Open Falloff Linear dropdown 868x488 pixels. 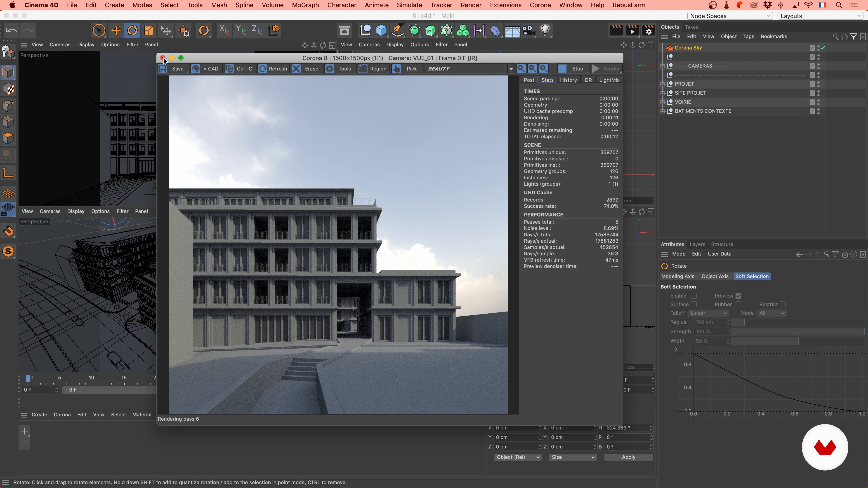coord(708,313)
